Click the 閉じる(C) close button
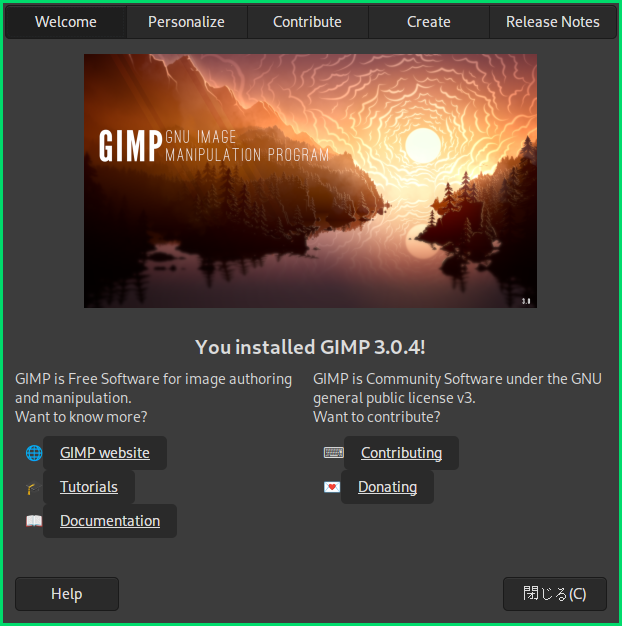The height and width of the screenshot is (626, 622). [555, 594]
